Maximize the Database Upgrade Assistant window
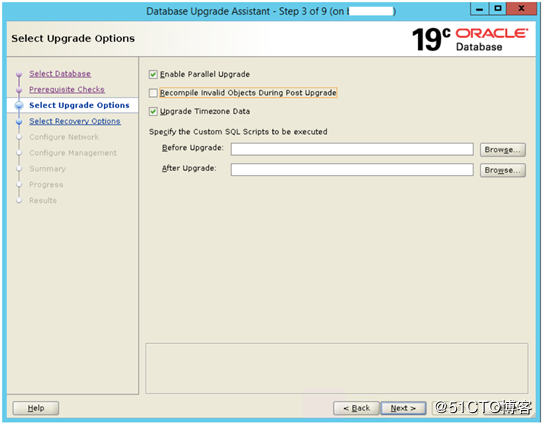Screen dimensions: 542x424 pyautogui.click(x=498, y=9)
